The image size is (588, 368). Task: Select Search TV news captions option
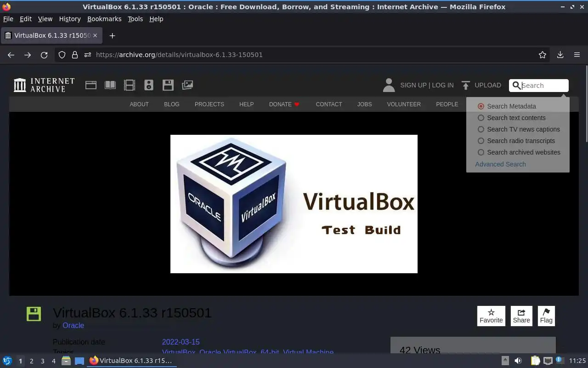[481, 129]
